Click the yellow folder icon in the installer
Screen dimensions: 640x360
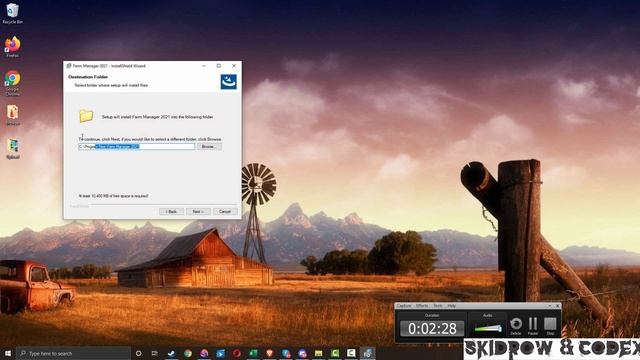(x=86, y=116)
